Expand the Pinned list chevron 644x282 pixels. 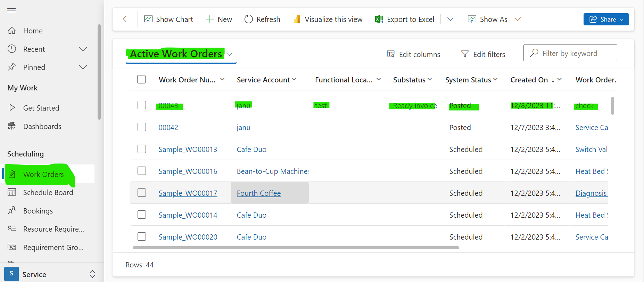[x=83, y=67]
